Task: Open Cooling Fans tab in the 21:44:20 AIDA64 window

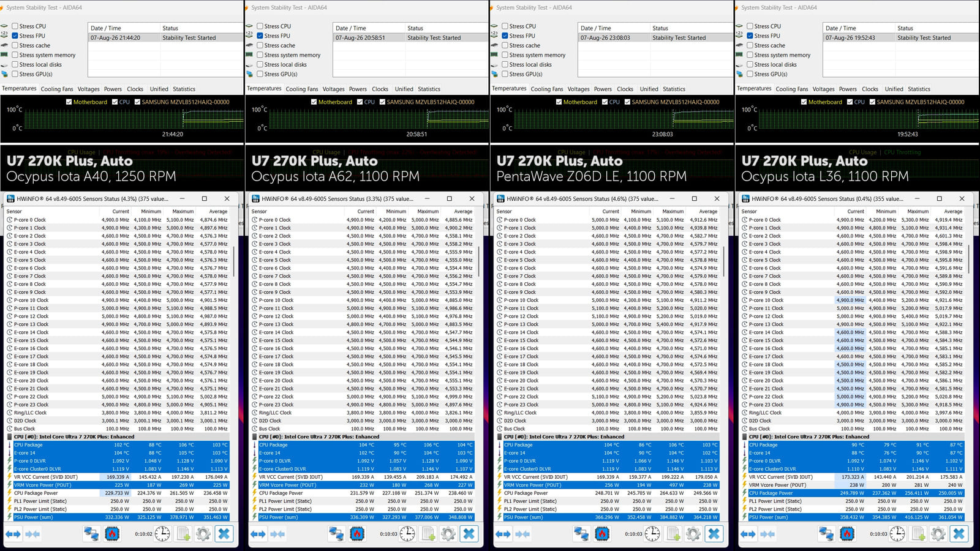Action: [x=57, y=89]
